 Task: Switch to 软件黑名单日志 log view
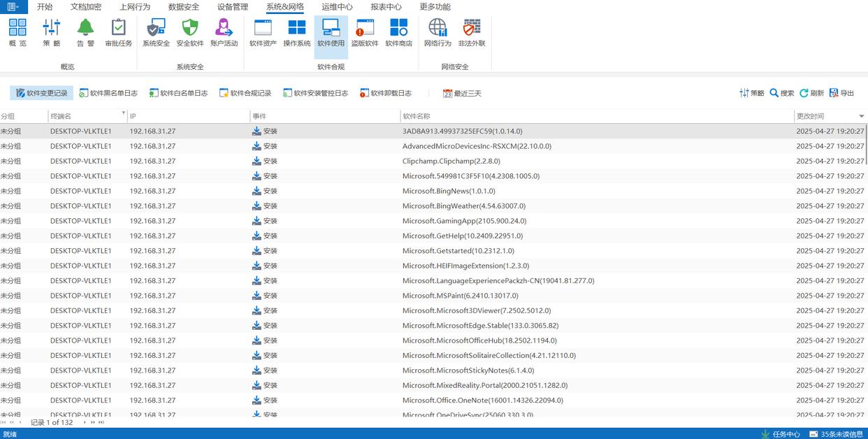tap(108, 93)
